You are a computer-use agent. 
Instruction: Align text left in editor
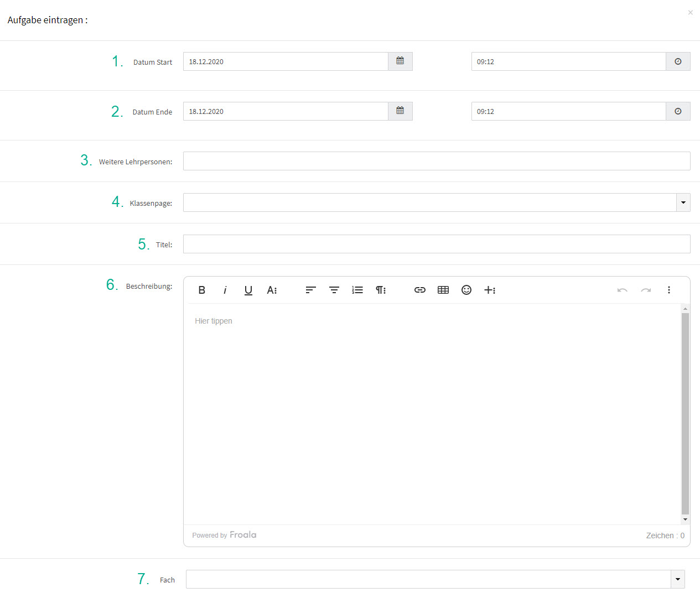pos(311,290)
